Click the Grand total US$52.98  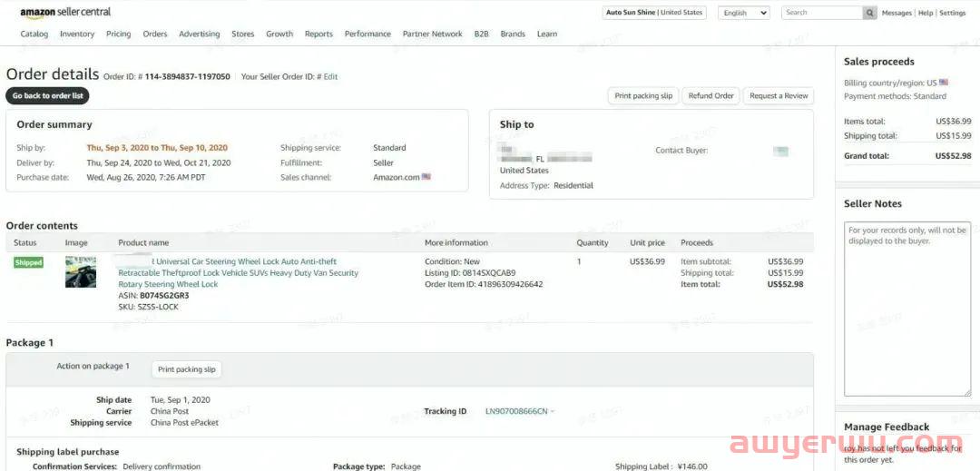coord(953,156)
